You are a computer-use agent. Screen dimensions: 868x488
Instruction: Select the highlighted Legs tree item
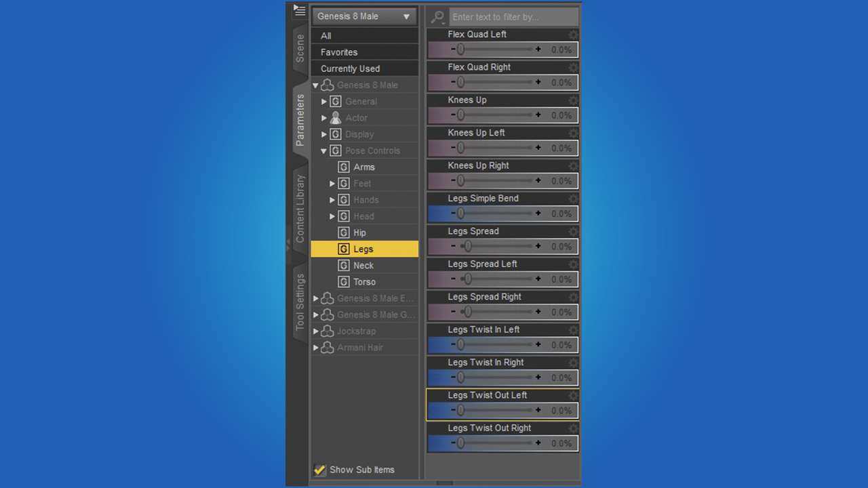(365, 249)
